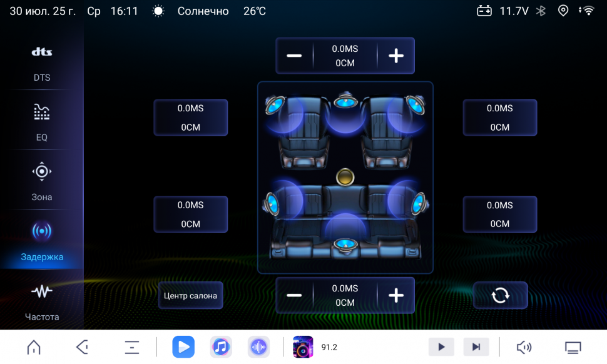The width and height of the screenshot is (607, 364).
Task: Open the DTS sound settings tab
Action: [41, 63]
